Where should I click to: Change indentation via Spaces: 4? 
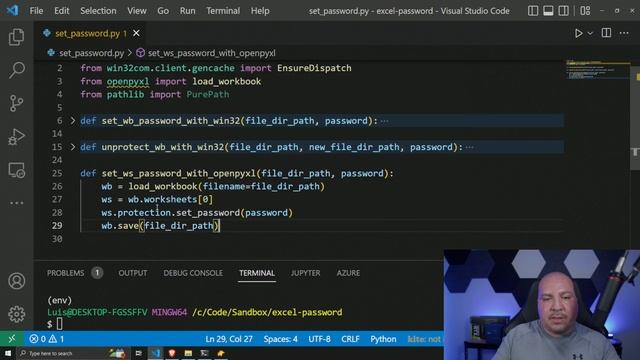pos(280,339)
